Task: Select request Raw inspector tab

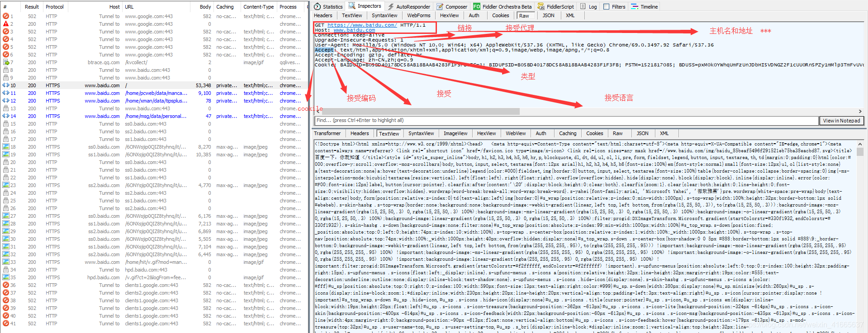Action: coord(524,15)
